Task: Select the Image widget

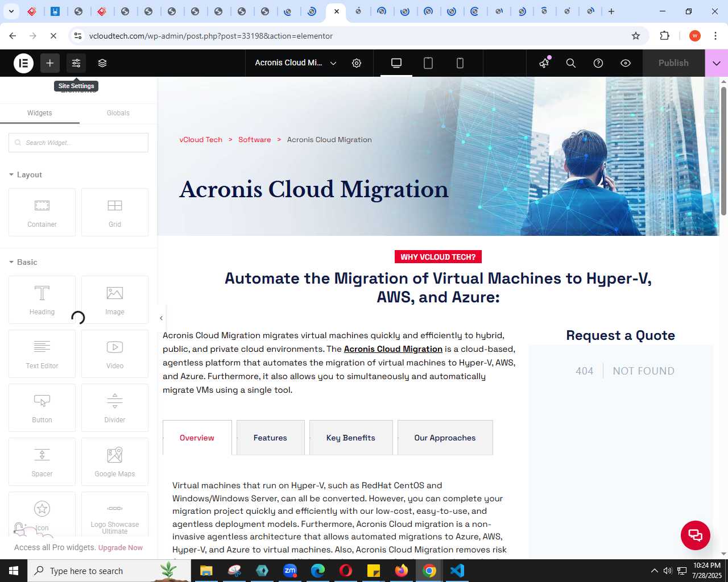Action: pyautogui.click(x=115, y=300)
